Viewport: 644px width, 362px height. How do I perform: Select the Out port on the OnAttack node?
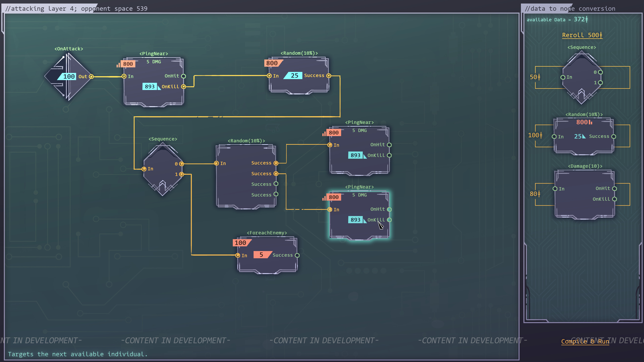91,76
